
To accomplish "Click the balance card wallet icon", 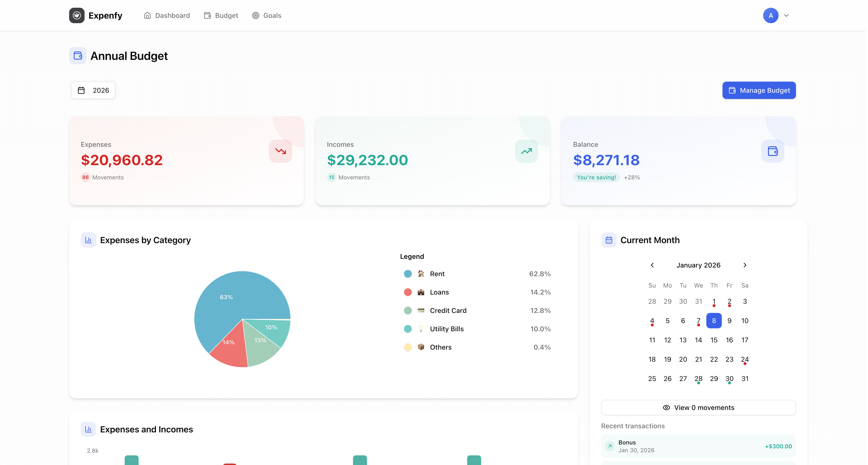I will click(x=772, y=151).
